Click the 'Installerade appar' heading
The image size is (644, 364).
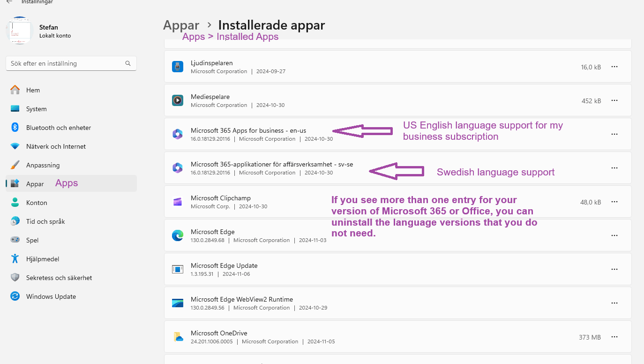click(x=271, y=25)
